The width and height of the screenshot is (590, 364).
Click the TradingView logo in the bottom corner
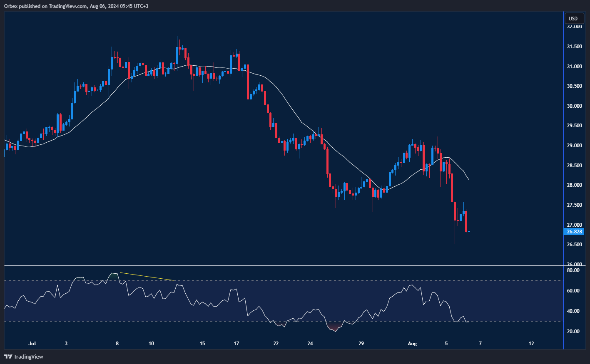(24, 357)
